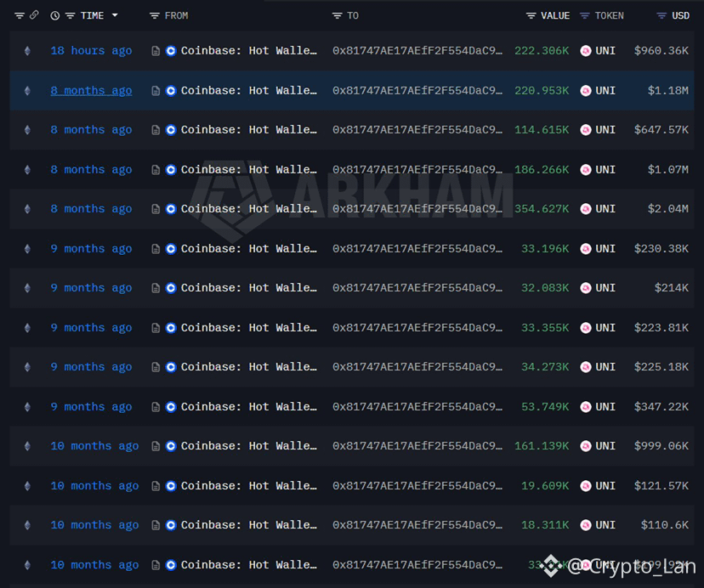Screen dimensions: 704x588
Task: Open the TO column filter icon
Action: point(337,15)
